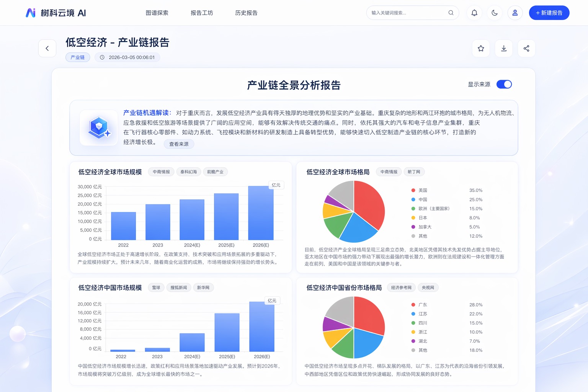The image size is (588, 392).
Task: Open the 报告工坊 menu
Action: [x=202, y=13]
